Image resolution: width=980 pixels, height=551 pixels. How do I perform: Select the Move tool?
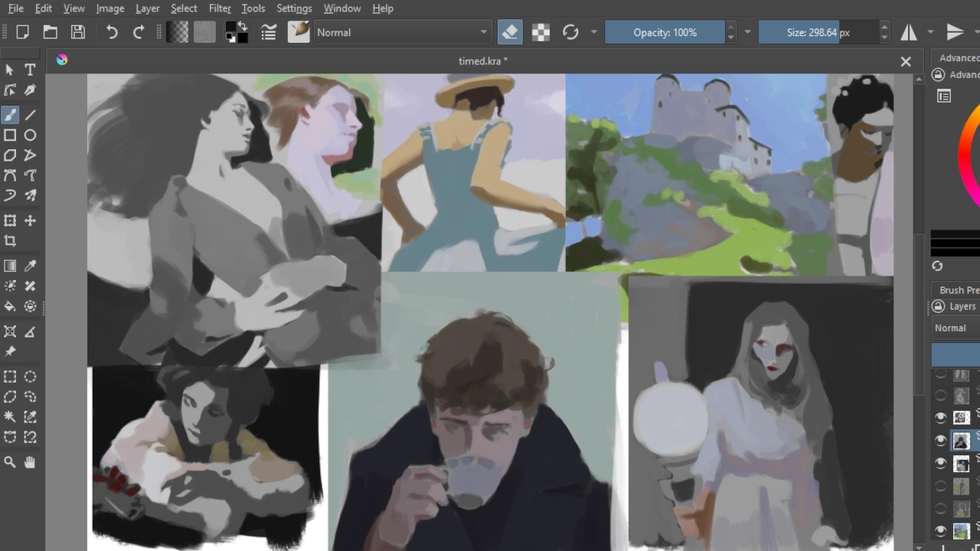(30, 220)
